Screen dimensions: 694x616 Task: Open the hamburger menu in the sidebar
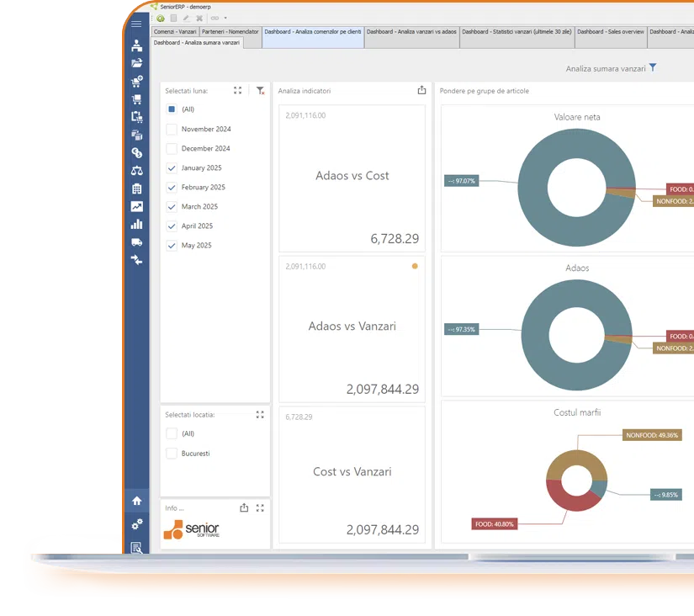point(136,24)
